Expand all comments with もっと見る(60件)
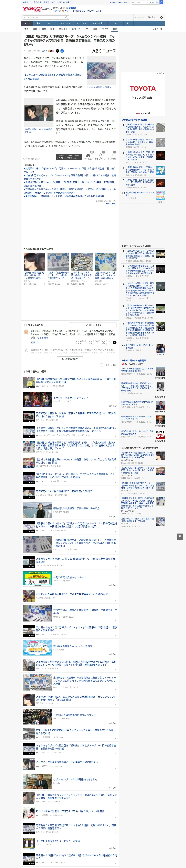 tap(70, 359)
